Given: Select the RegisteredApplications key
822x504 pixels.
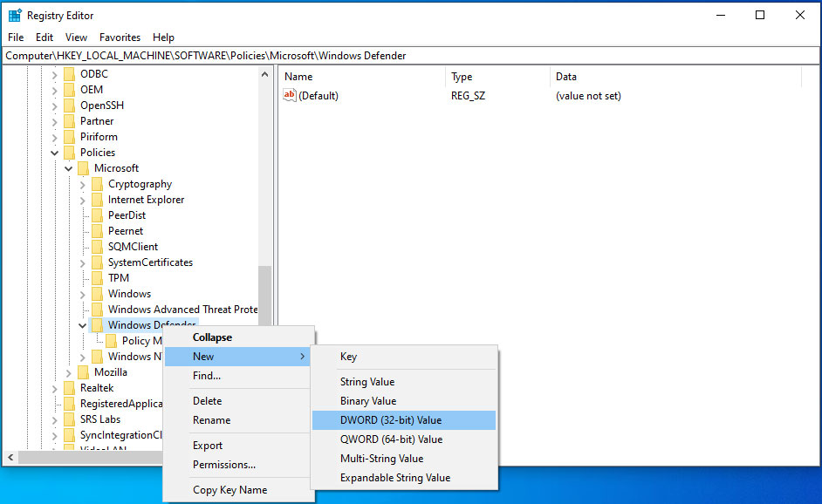Looking at the screenshot, I should coord(121,404).
